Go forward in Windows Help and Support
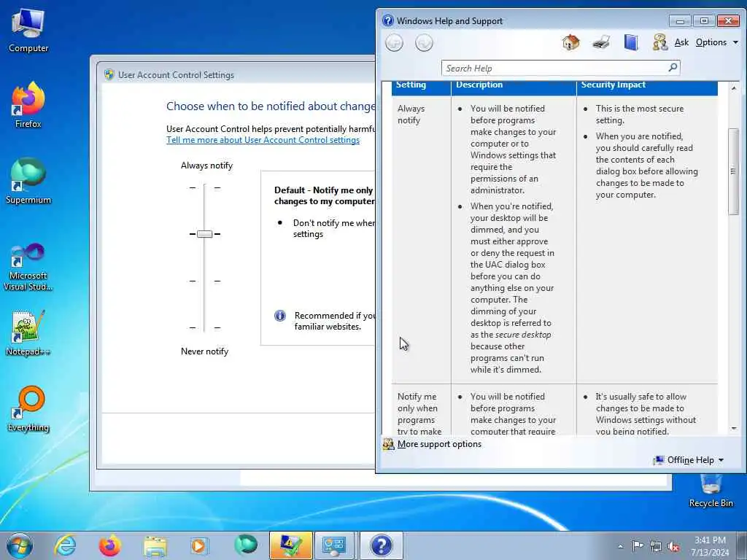The image size is (747, 560). click(x=424, y=43)
